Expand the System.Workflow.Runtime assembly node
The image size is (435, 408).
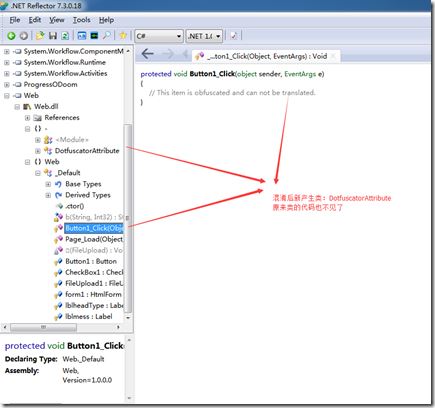[x=7, y=62]
